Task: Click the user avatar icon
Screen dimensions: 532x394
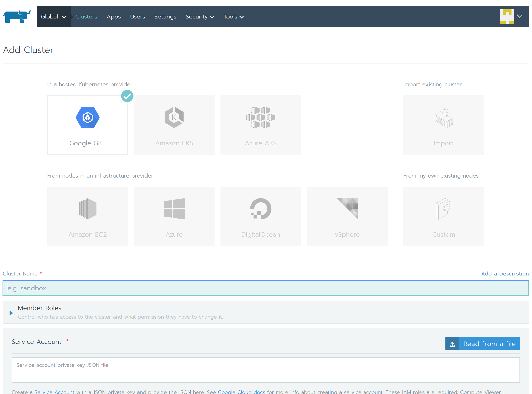Action: click(x=507, y=16)
